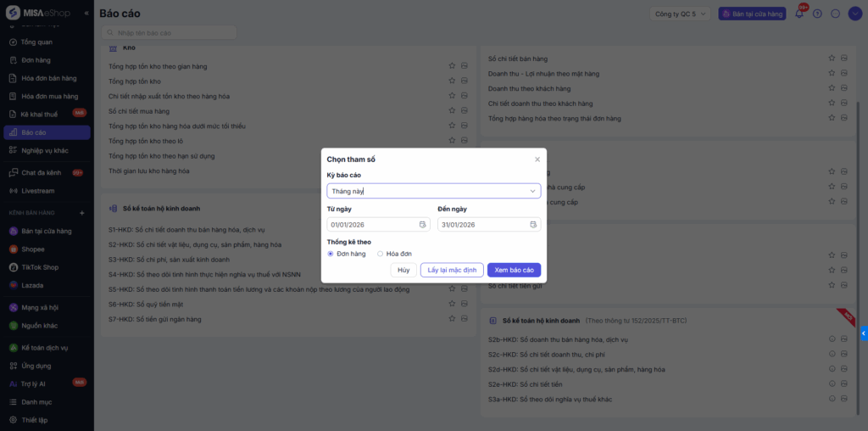Open Livestream in sidebar
This screenshot has width=868, height=431.
[x=47, y=191]
